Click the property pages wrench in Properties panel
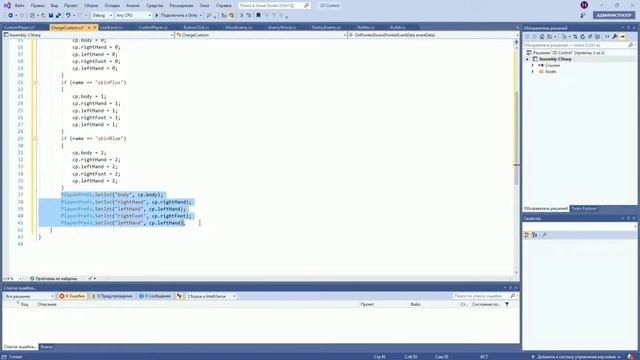The width and height of the screenshot is (640, 360). (544, 235)
